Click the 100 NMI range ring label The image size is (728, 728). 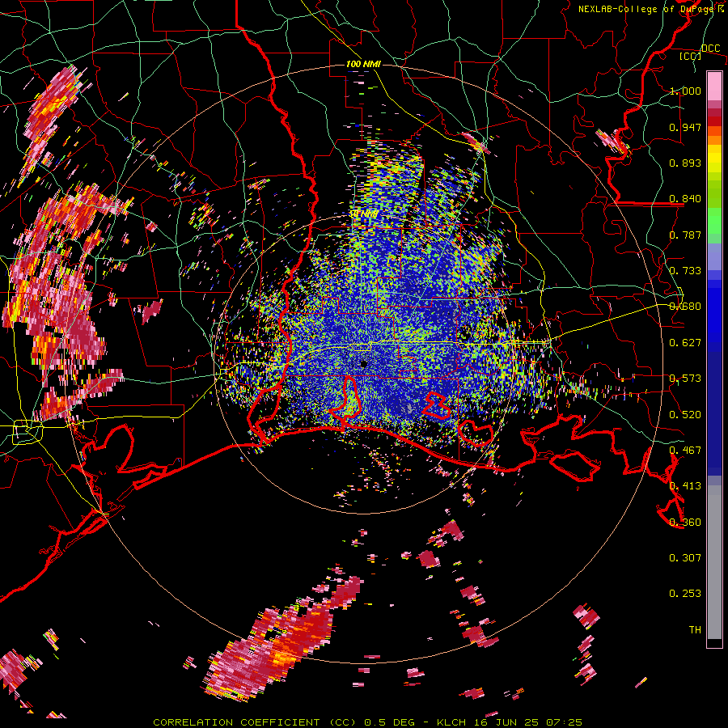coord(363,64)
